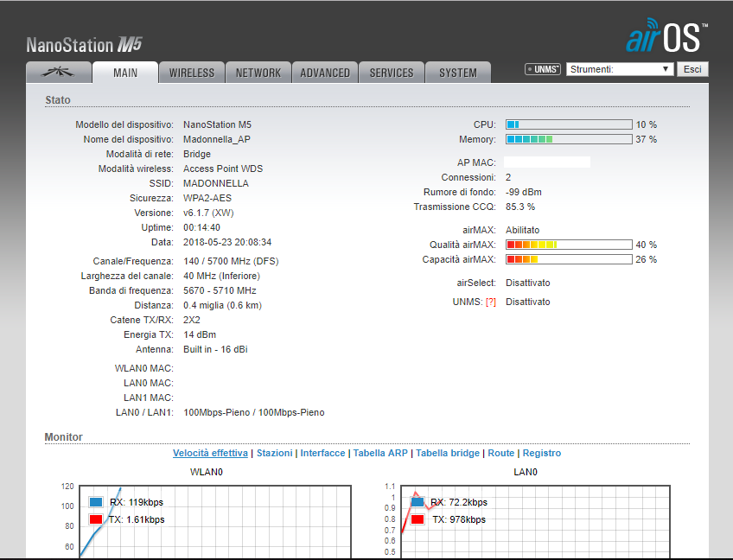The width and height of the screenshot is (733, 560).
Task: Click the Connessioni value 2
Action: point(508,178)
